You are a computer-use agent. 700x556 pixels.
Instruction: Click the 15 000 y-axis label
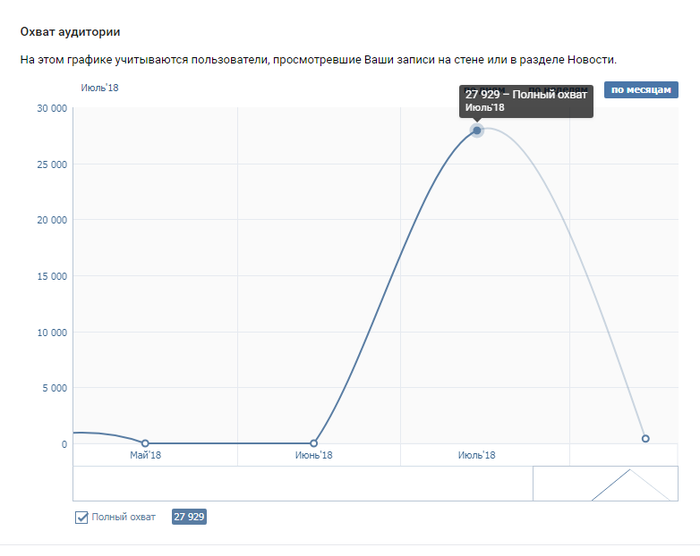click(x=50, y=276)
